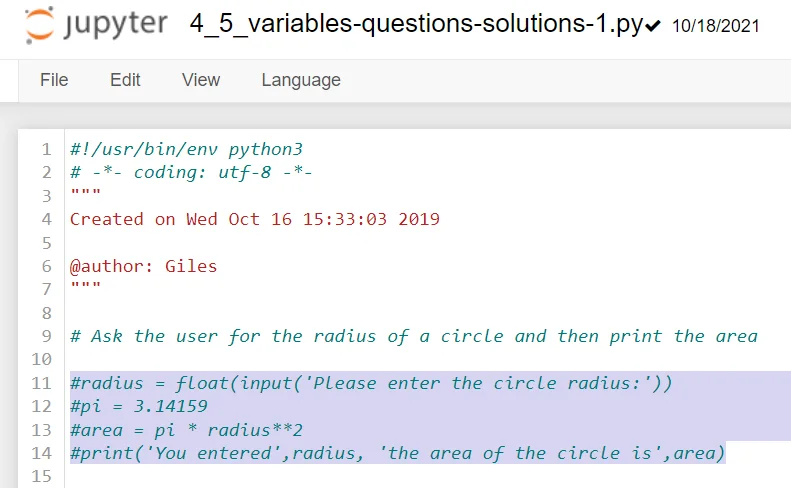Click the '@author: Giles' line
The image size is (791, 488).
tap(143, 266)
